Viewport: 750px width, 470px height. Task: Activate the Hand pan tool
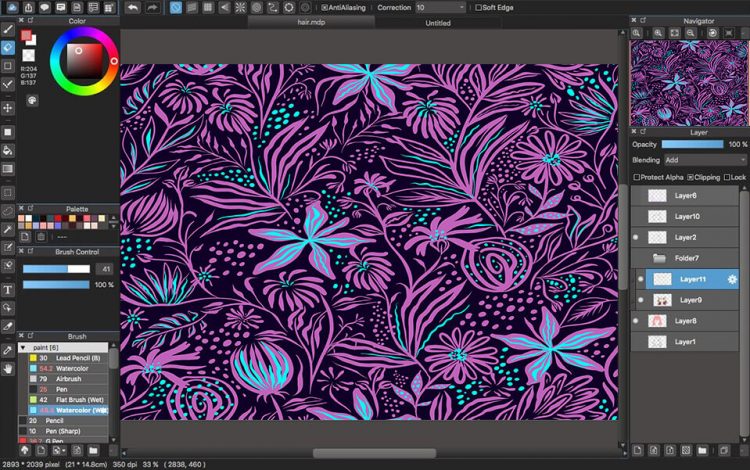click(8, 368)
